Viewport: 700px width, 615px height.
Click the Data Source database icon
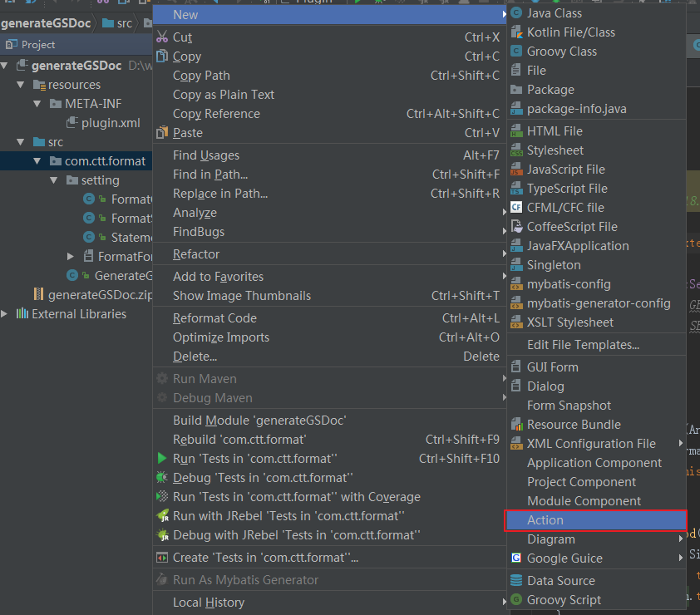[x=516, y=580]
